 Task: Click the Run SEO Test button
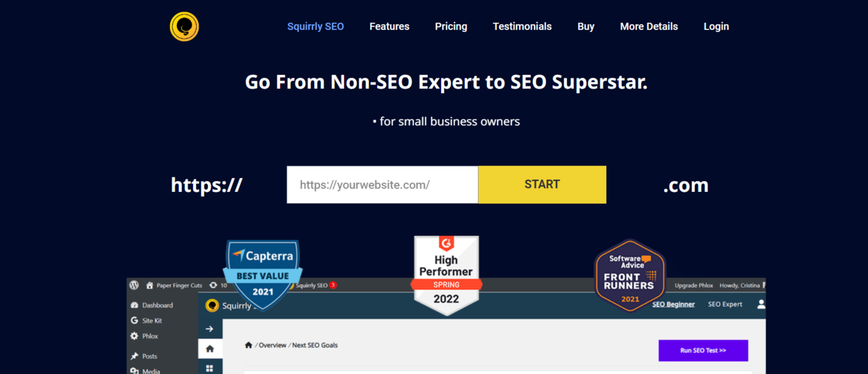click(x=703, y=350)
